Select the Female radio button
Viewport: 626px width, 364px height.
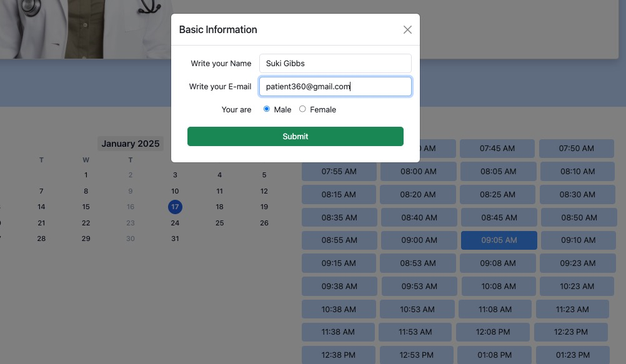click(302, 109)
